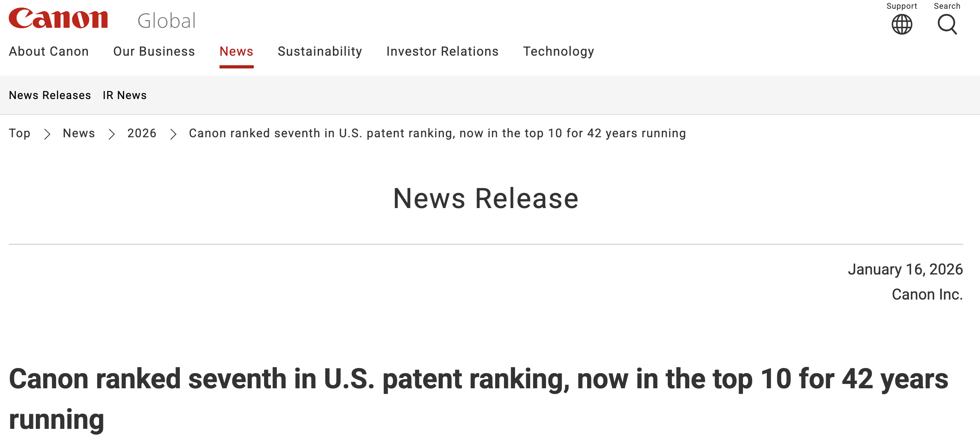Screen dimensions: 980x440
Task: Click the News breadcrumb link
Action: click(79, 133)
